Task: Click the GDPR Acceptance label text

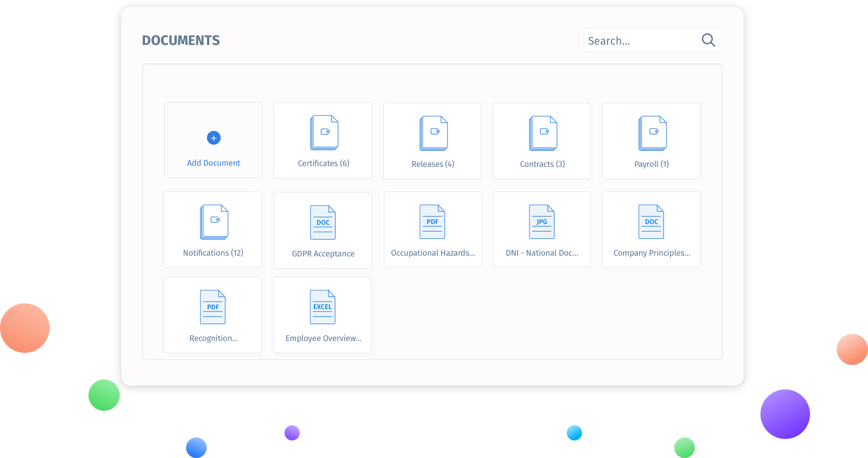Action: (x=323, y=254)
